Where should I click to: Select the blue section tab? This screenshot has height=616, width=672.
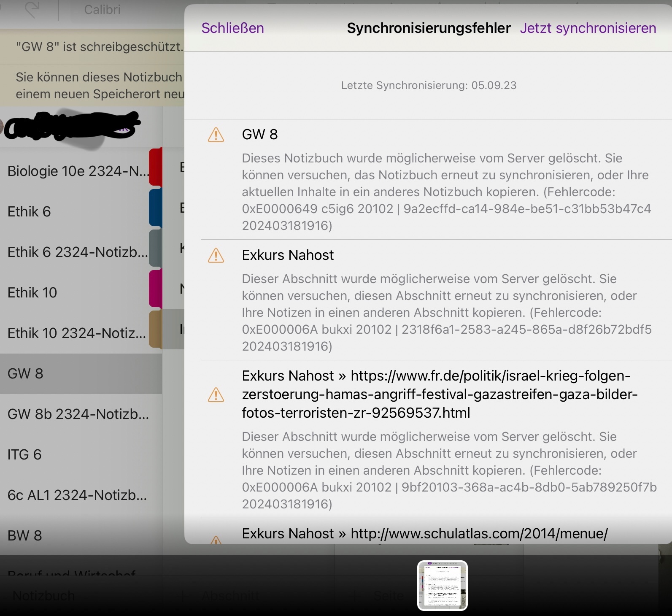pos(156,208)
